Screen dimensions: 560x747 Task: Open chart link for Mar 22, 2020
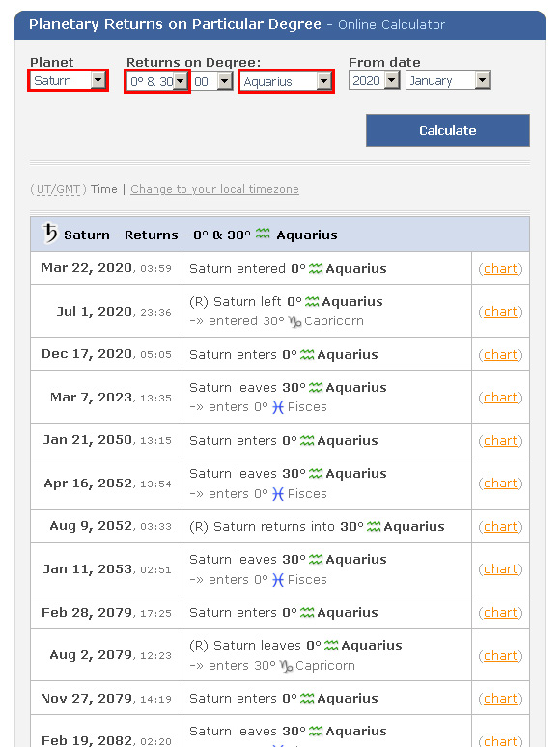(500, 269)
